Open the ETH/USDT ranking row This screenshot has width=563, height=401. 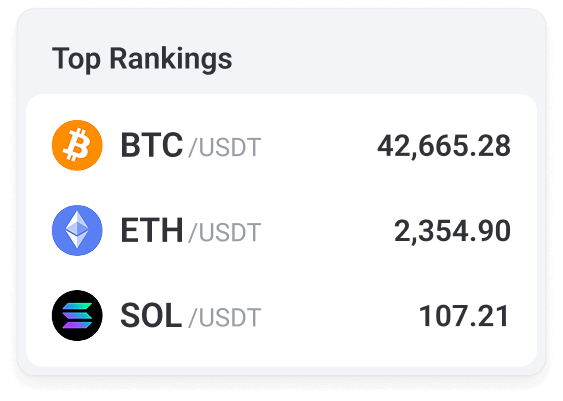282,230
